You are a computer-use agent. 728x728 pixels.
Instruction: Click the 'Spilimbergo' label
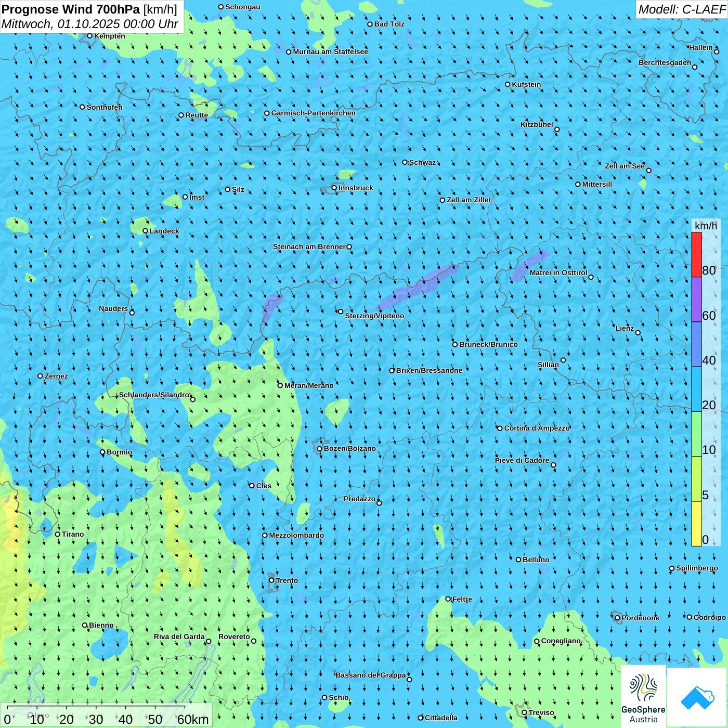tap(697, 568)
